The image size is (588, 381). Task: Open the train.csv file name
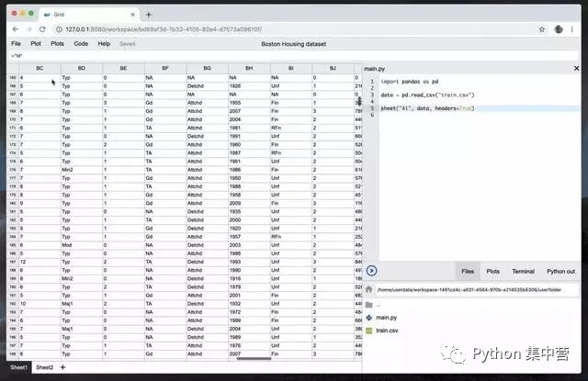(387, 331)
